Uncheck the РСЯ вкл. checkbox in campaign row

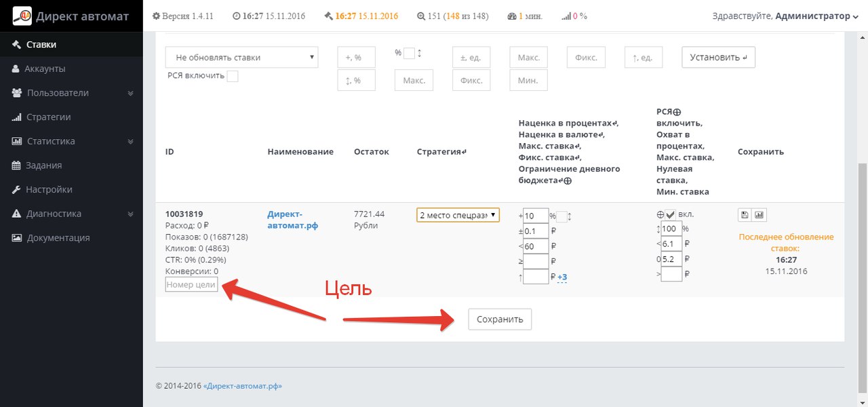tap(670, 214)
